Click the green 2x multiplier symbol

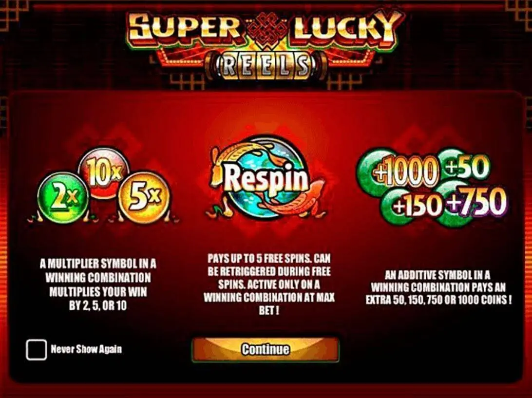[x=63, y=198]
